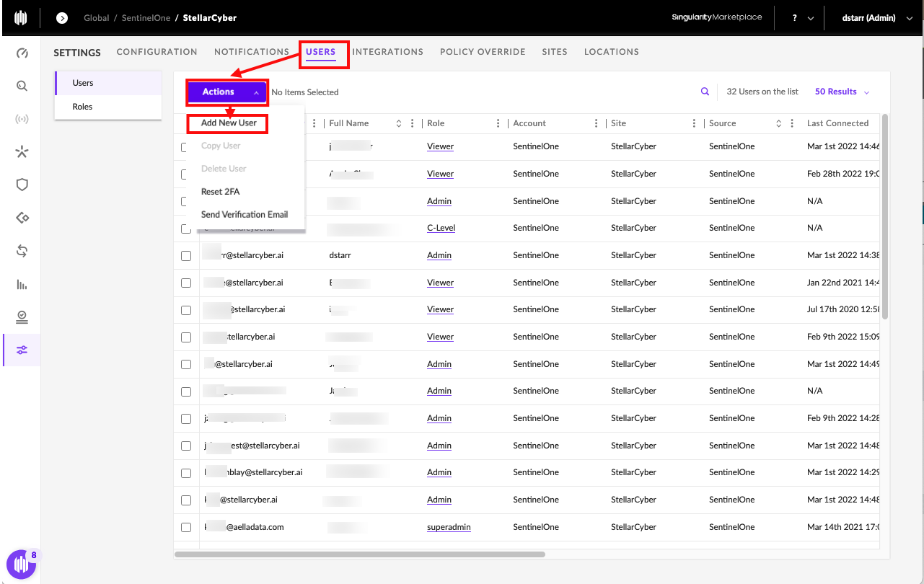Viewport: 924px width, 584px height.
Task: Select Roles in the settings side panel
Action: click(x=82, y=107)
